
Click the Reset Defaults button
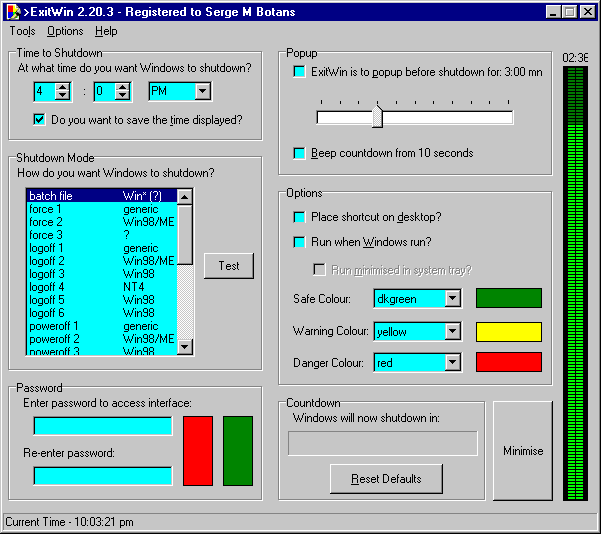(x=386, y=479)
